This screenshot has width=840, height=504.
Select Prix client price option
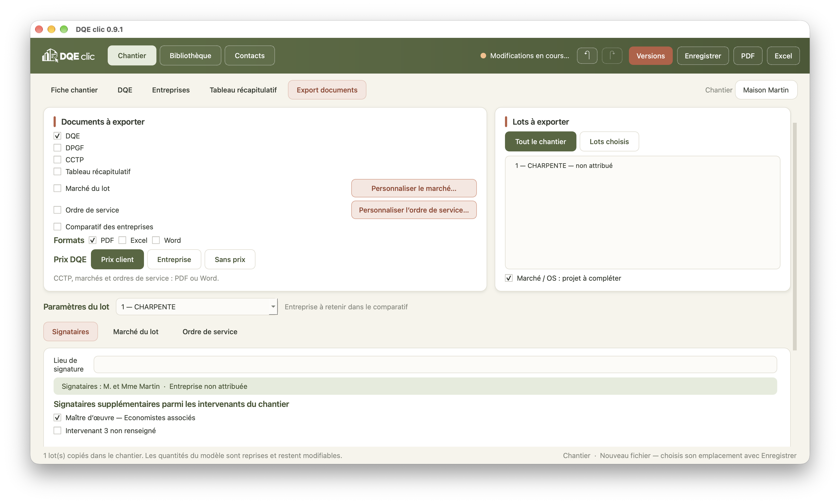pyautogui.click(x=117, y=260)
